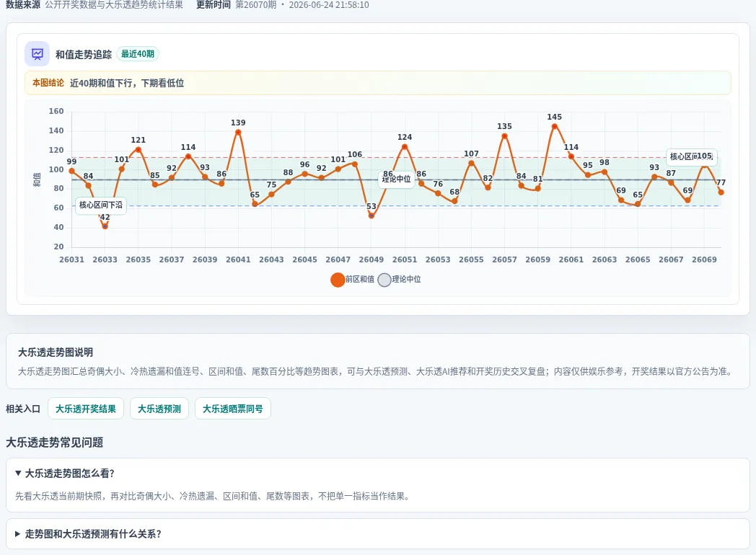Toggle the 理论中位 legend marker

coord(384,280)
